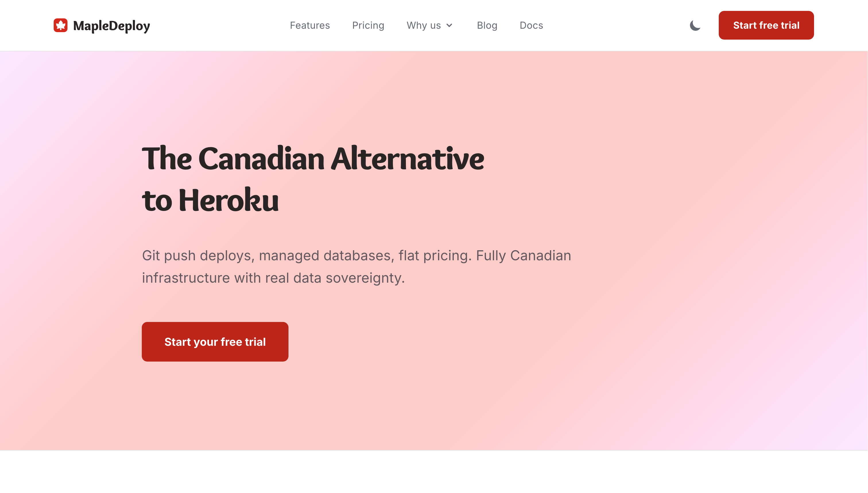Screen dimensions: 868x493
Task: Expand the chevron beside Why us
Action: pos(449,25)
